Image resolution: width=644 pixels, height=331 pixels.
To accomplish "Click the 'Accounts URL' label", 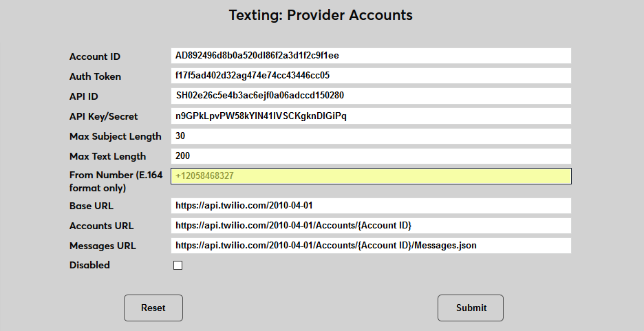I will coord(101,226).
